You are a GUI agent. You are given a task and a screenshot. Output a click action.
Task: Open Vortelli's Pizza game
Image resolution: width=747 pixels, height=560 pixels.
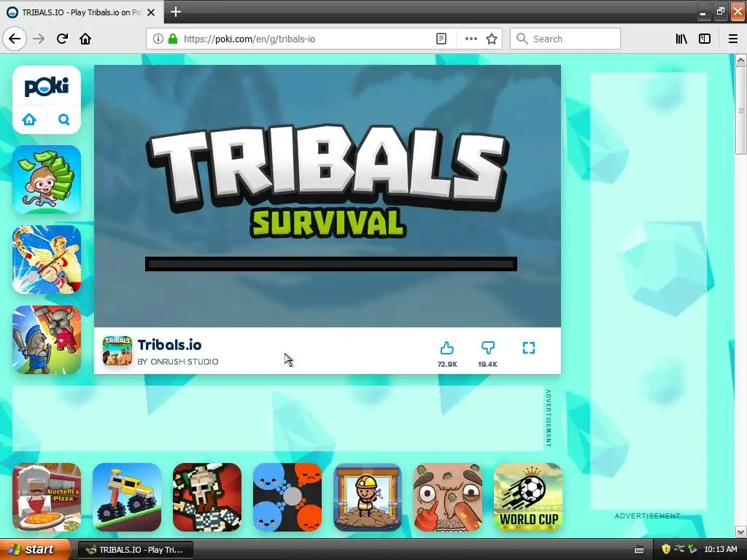[47, 497]
